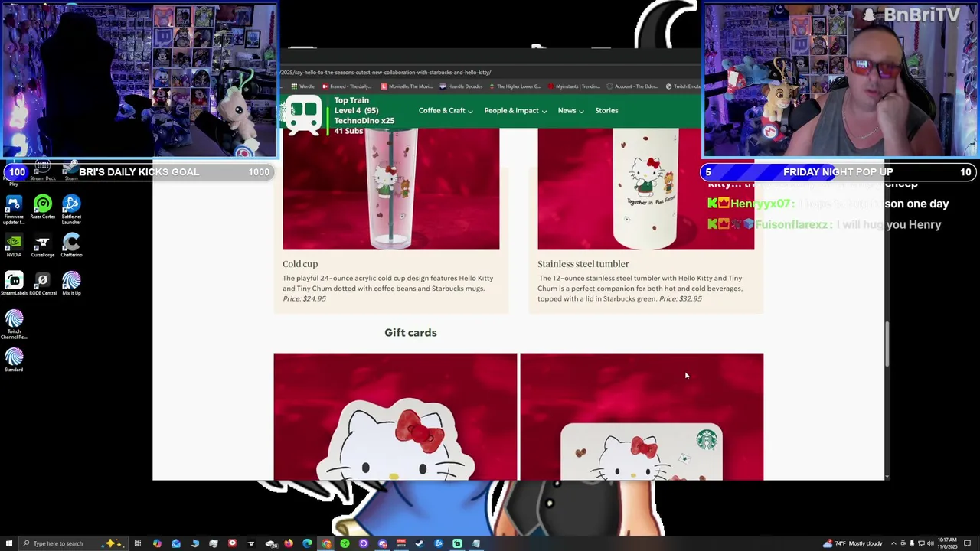The image size is (980, 551).
Task: Open the StreamLabels desktop icon
Action: click(x=14, y=284)
